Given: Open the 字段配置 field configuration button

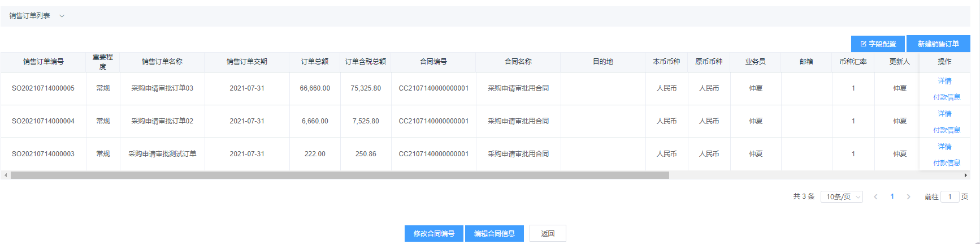Looking at the screenshot, I should coord(878,44).
